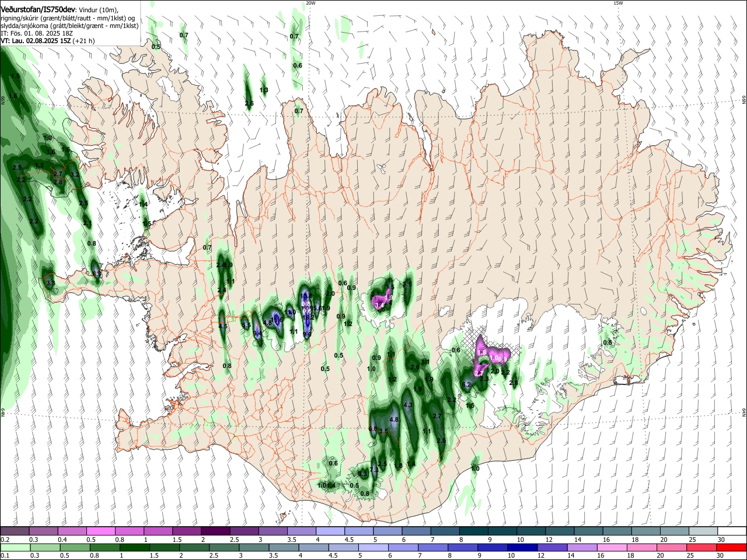This screenshot has width=747, height=560.
Task: Click the darkest navy blue swatch in lower scale
Action: point(521,548)
